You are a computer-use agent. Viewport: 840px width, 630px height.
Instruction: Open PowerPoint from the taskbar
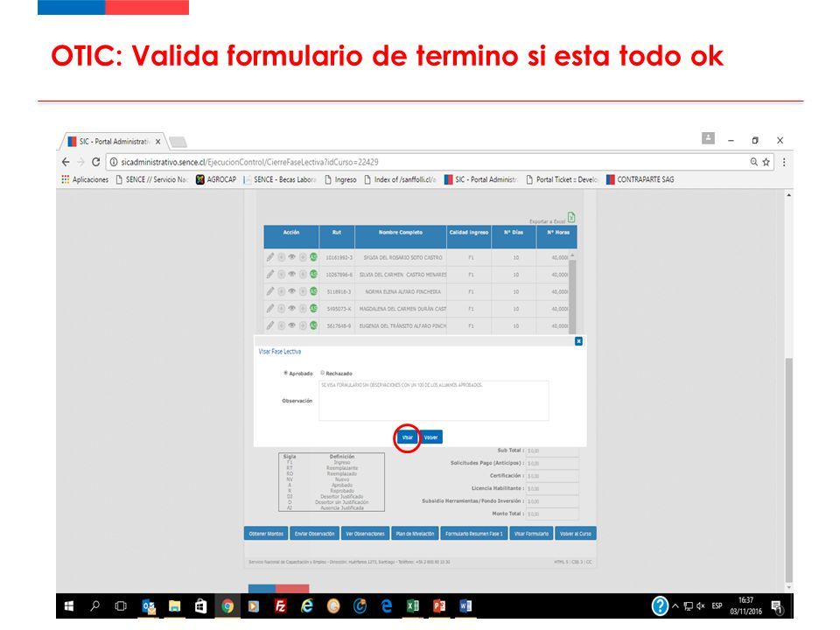[438, 605]
